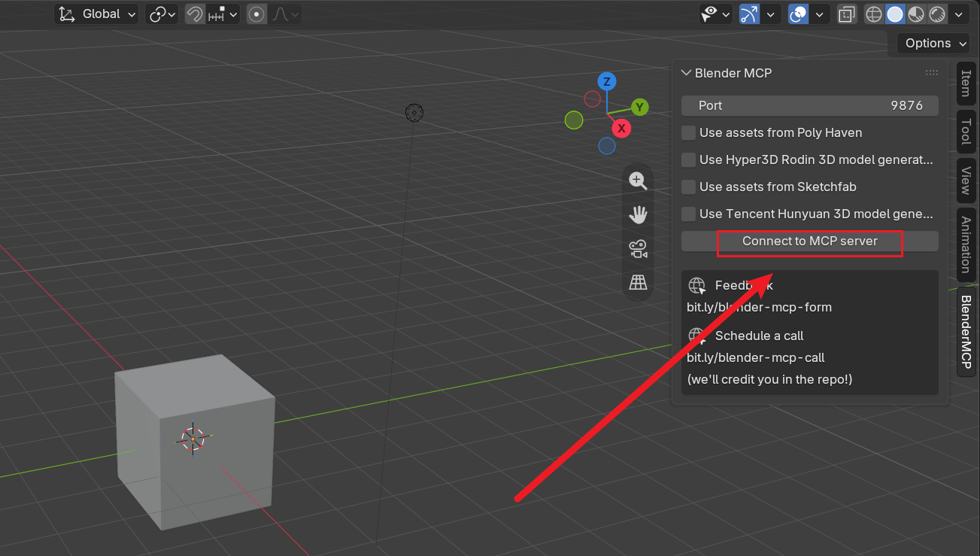Click the zoom magnifier viewport icon
Viewport: 980px width, 556px height.
pos(638,181)
